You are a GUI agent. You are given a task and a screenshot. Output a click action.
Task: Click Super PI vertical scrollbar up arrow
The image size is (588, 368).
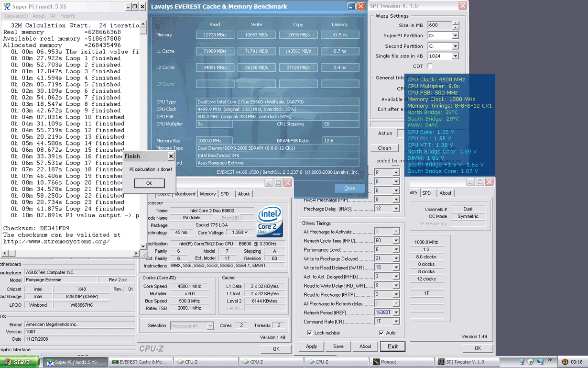pos(142,25)
